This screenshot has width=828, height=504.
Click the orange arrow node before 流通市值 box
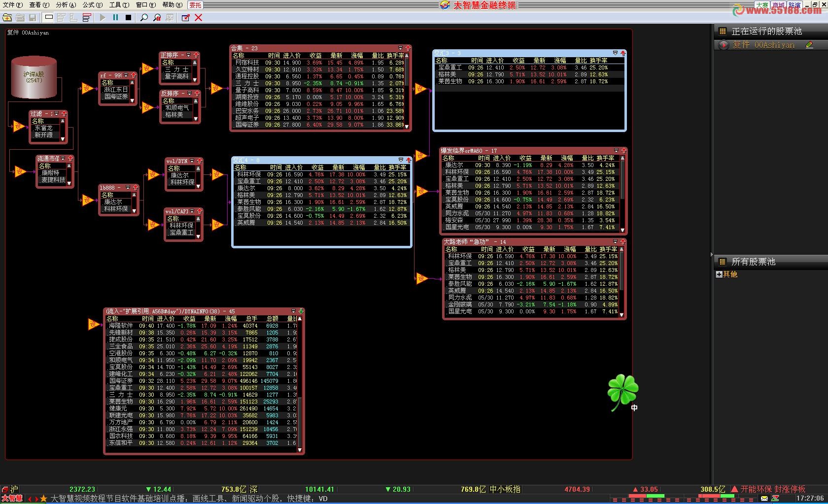click(20, 171)
